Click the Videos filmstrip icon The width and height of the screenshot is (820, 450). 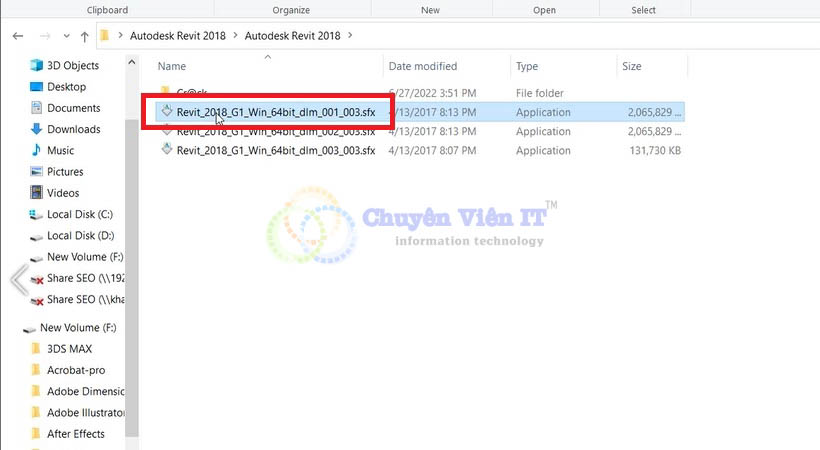36,193
